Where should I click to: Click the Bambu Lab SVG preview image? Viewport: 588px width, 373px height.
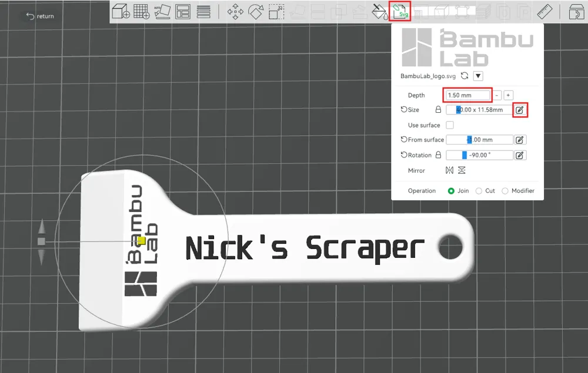(x=467, y=47)
